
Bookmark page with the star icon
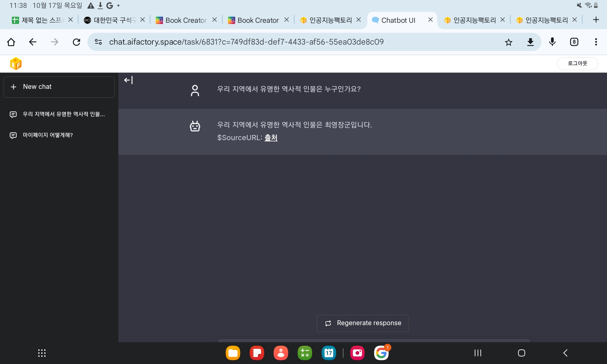(509, 42)
